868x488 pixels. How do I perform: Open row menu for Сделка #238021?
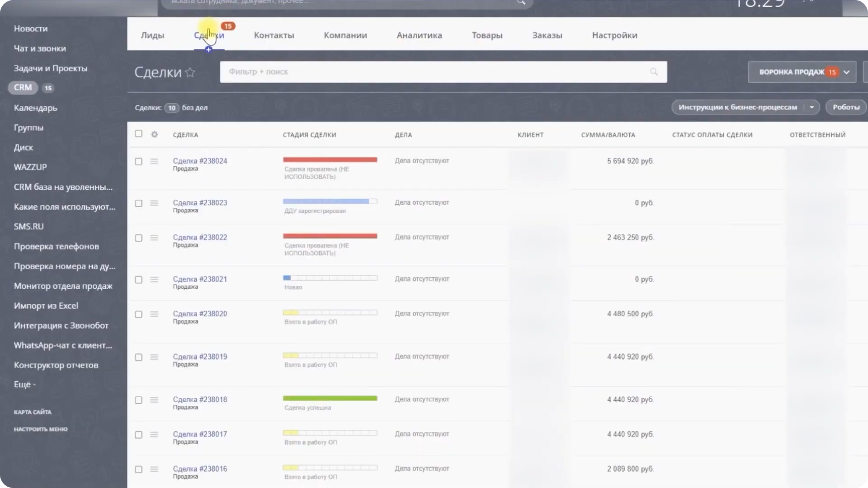[x=154, y=280]
